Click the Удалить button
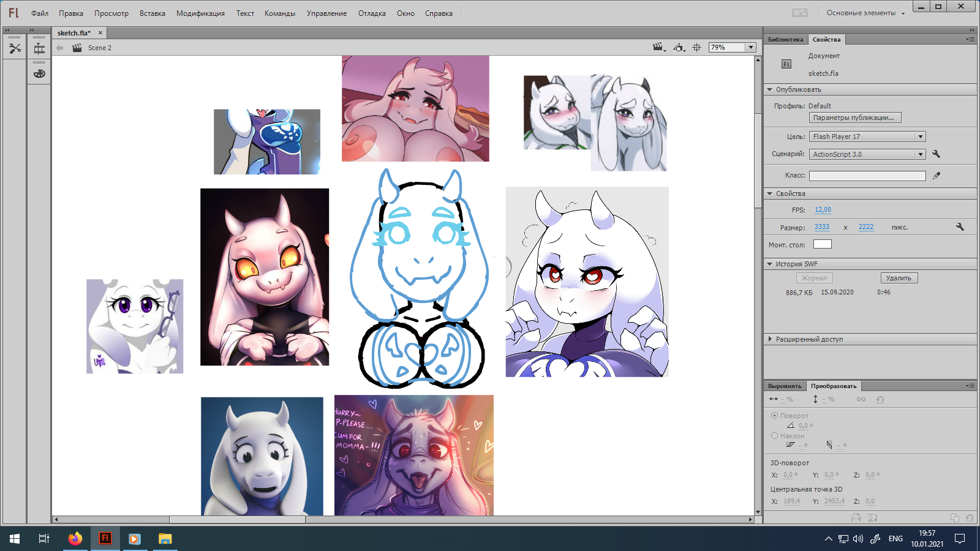Viewport: 980px width, 551px height. coord(899,278)
